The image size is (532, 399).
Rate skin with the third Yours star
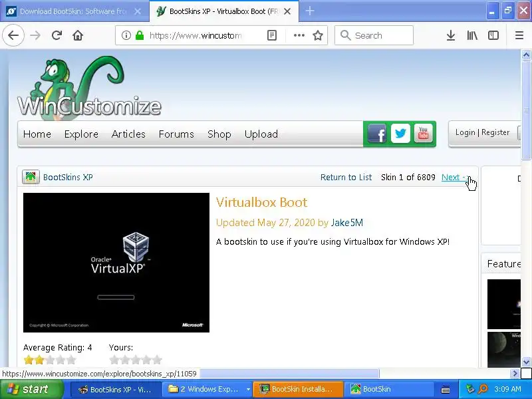pos(136,360)
